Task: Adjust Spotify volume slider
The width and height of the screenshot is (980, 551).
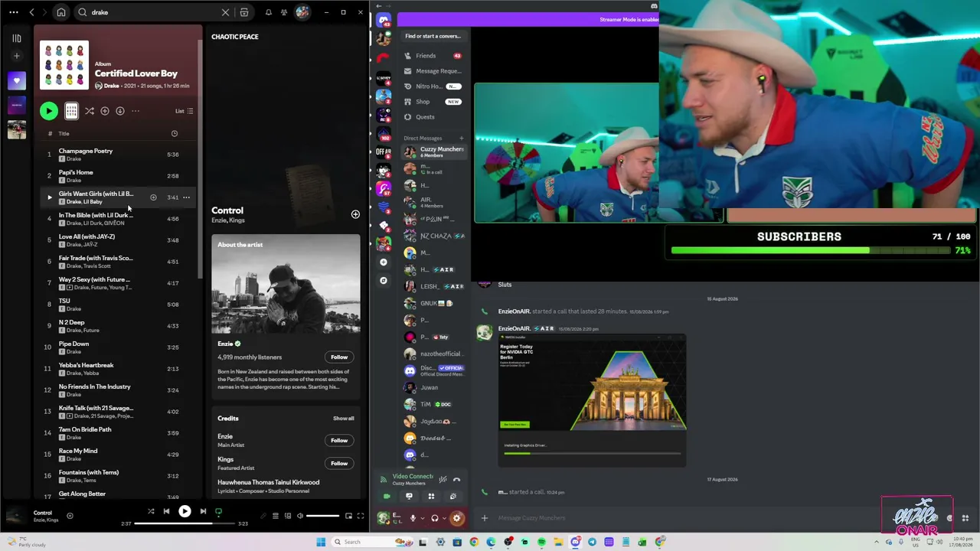Action: [322, 516]
